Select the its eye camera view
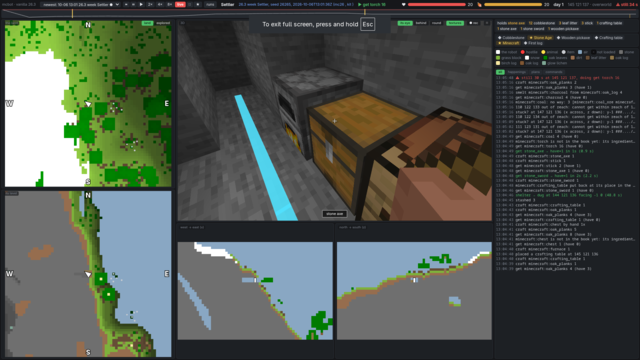Viewport: 640px width, 360px height. click(405, 23)
